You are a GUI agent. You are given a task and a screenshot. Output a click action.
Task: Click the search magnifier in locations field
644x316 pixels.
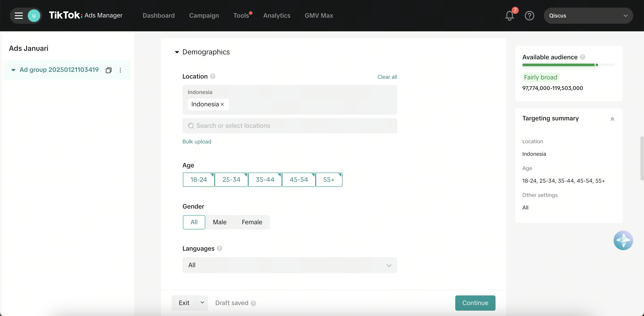coord(191,126)
